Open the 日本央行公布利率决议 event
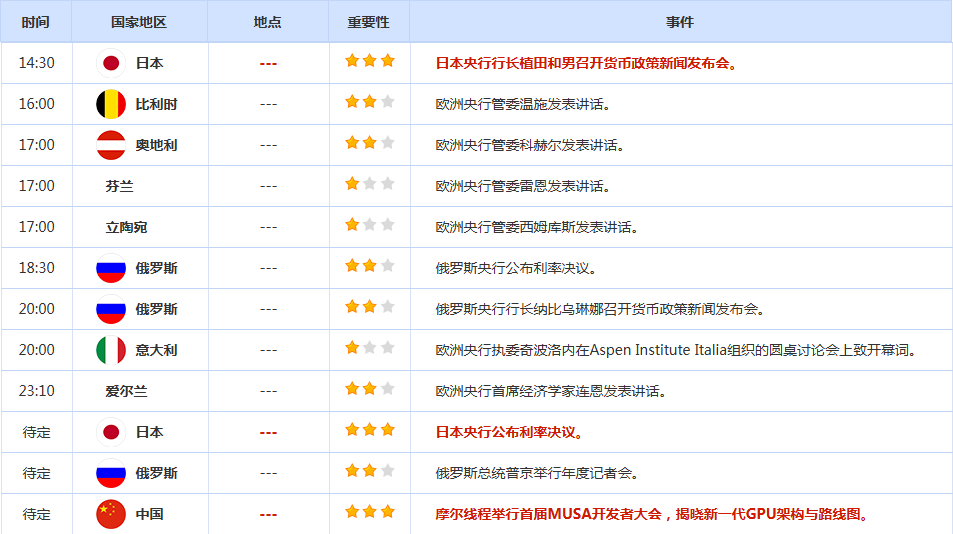The width and height of the screenshot is (953, 534). point(509,432)
